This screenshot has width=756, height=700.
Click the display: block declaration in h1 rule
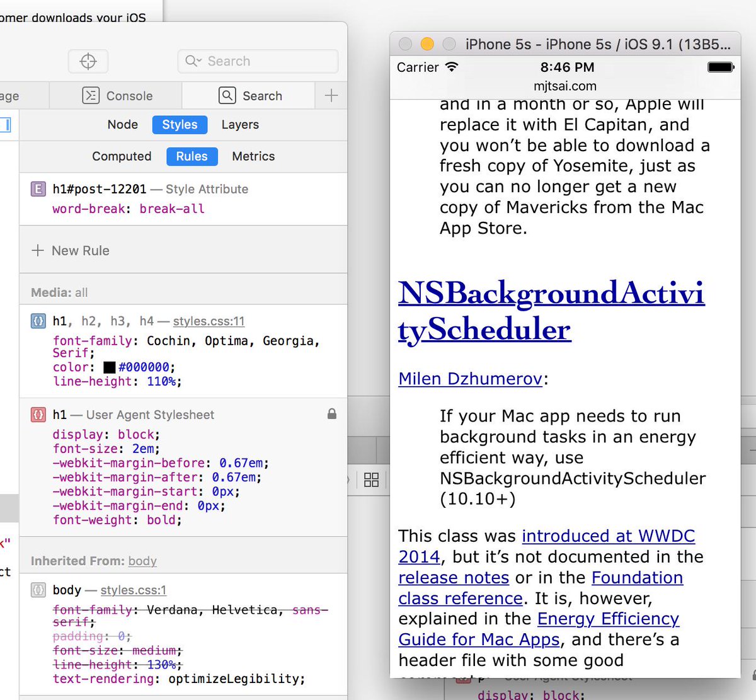[106, 435]
